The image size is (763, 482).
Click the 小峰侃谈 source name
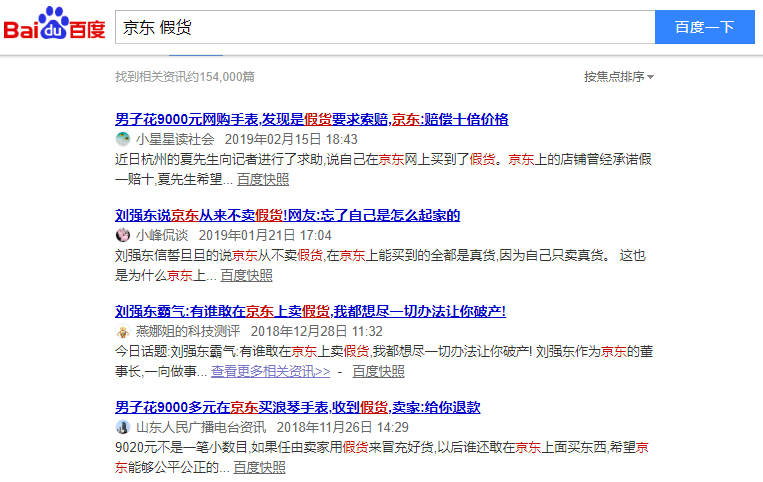tap(162, 235)
